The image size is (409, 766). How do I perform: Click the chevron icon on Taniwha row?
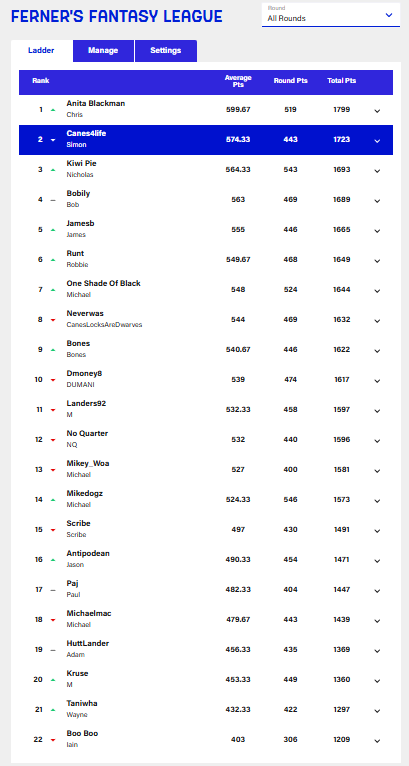tap(377, 711)
